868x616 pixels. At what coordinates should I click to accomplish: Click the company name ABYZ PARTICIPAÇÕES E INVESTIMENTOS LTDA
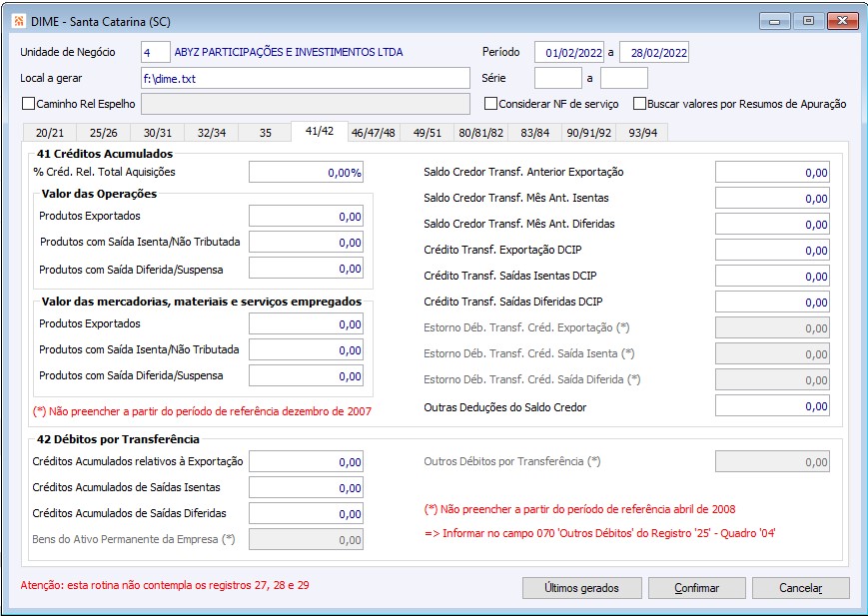(289, 52)
